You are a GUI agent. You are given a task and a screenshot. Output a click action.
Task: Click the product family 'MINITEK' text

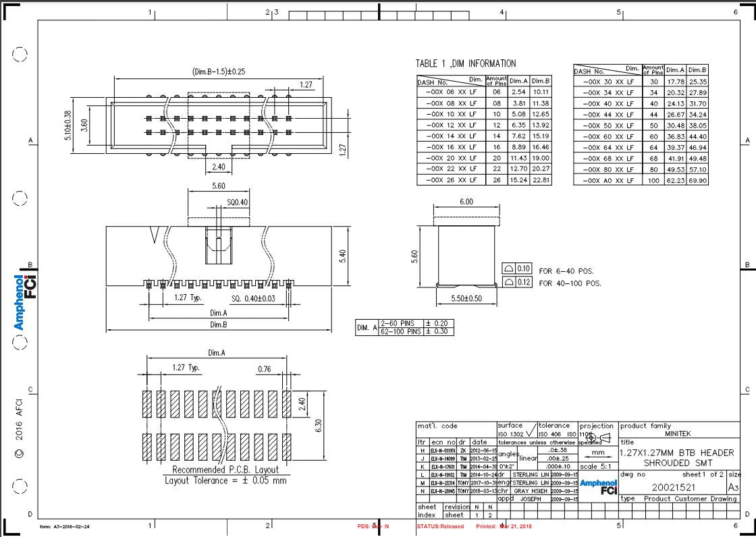point(678,433)
